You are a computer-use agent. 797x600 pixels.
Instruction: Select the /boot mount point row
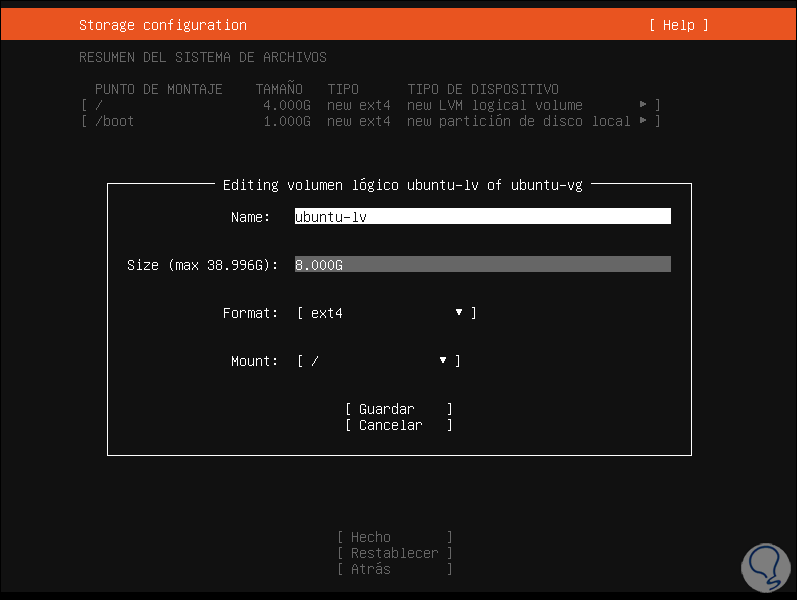pyautogui.click(x=371, y=122)
